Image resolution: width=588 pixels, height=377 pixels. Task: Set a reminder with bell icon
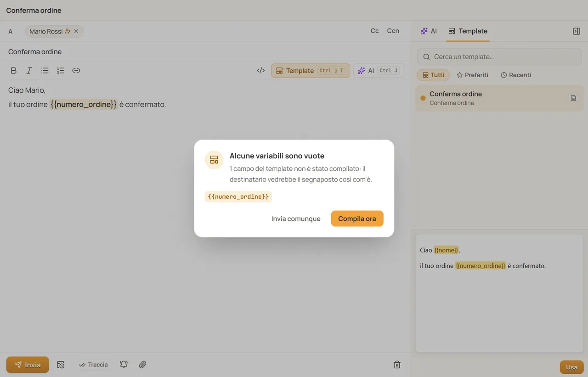pyautogui.click(x=124, y=365)
